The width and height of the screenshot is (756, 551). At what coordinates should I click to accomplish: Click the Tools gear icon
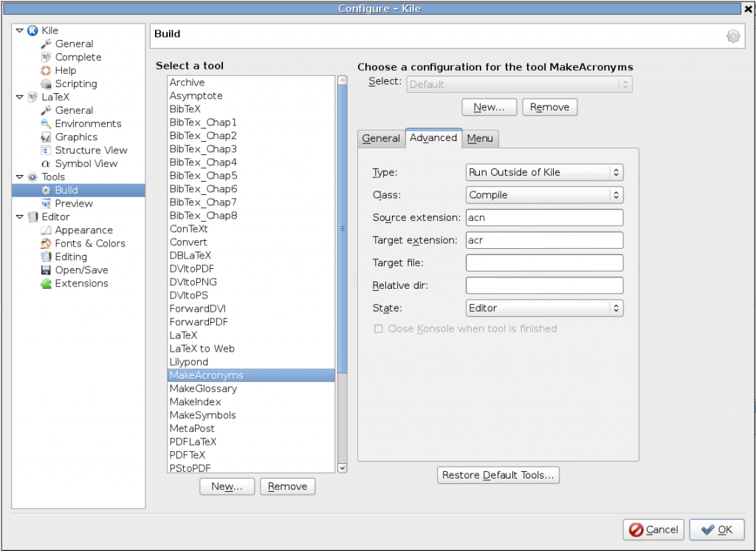(x=32, y=177)
